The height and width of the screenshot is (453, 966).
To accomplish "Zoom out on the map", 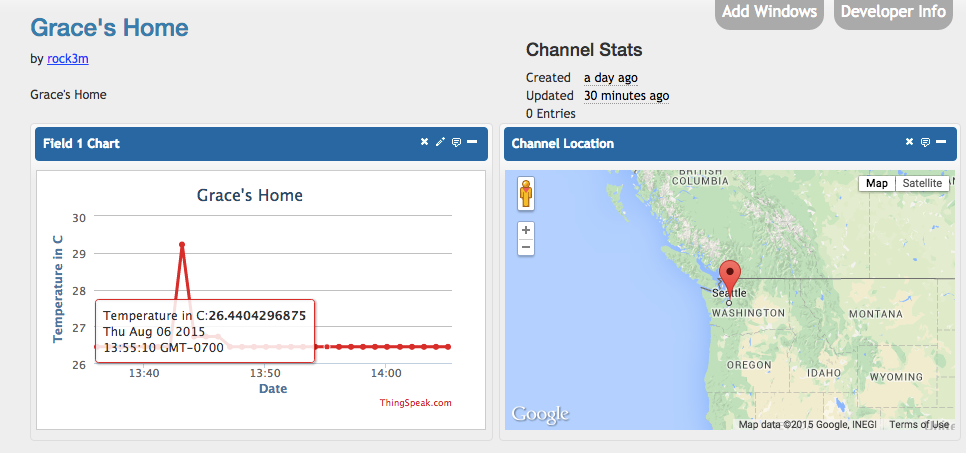I will (x=526, y=247).
